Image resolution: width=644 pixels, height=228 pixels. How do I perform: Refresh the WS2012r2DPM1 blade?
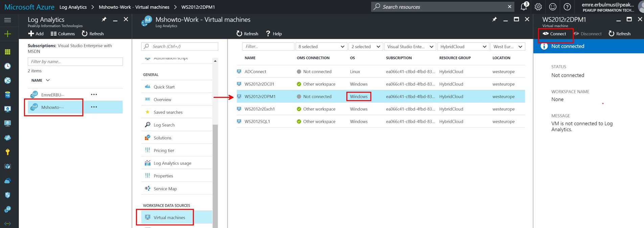620,34
